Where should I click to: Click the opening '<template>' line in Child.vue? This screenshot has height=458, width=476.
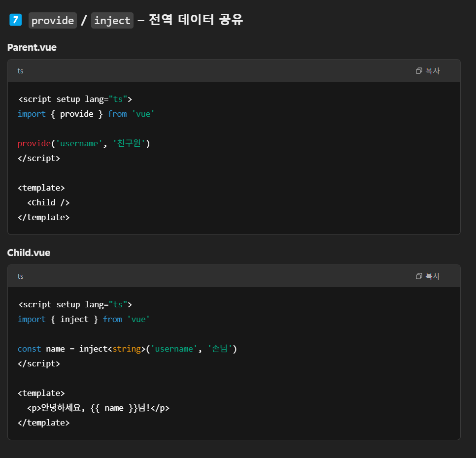41,393
